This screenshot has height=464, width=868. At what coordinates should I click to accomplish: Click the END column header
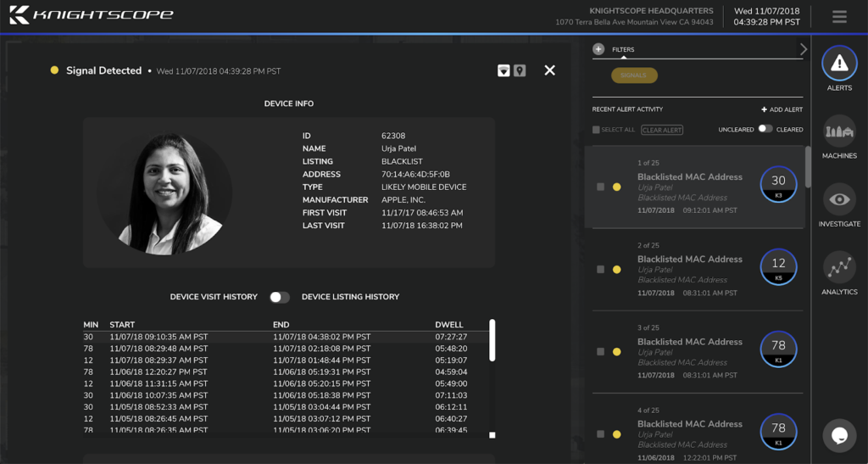[x=281, y=325]
